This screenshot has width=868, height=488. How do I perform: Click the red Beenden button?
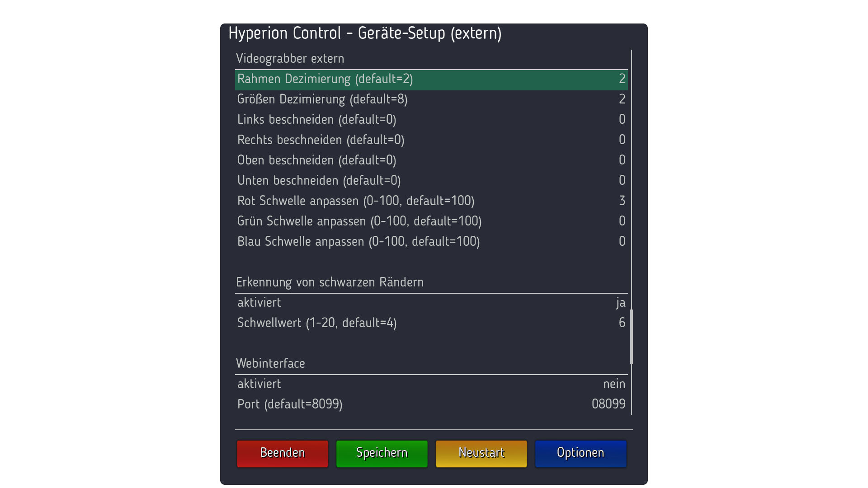(282, 453)
